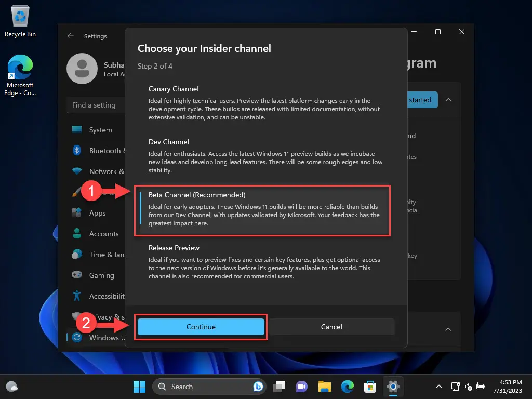Open the System settings icon
Image resolution: width=532 pixels, height=399 pixels.
[x=77, y=129]
